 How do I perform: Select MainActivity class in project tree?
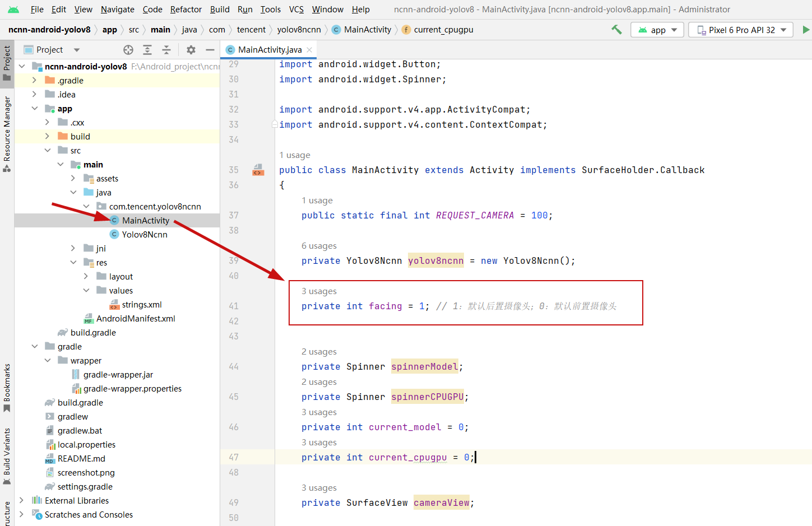pos(146,220)
